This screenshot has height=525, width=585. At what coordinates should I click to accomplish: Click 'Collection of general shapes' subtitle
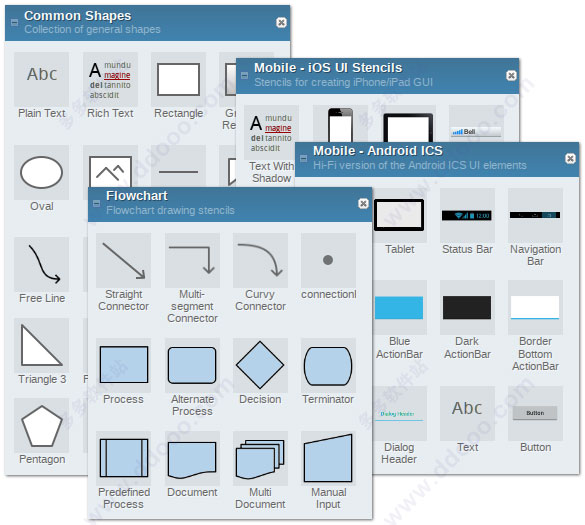(x=92, y=29)
